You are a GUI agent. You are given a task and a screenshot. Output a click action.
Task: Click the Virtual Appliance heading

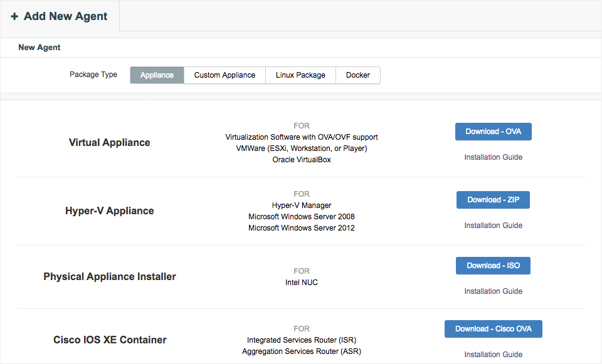click(x=110, y=143)
